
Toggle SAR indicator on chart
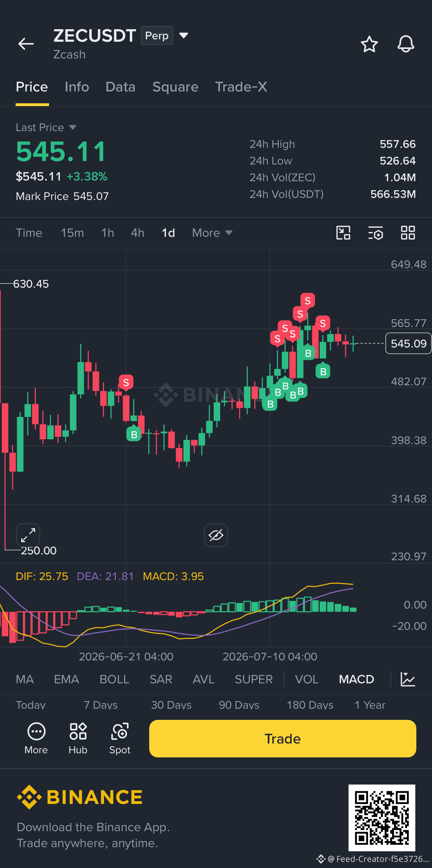[161, 679]
